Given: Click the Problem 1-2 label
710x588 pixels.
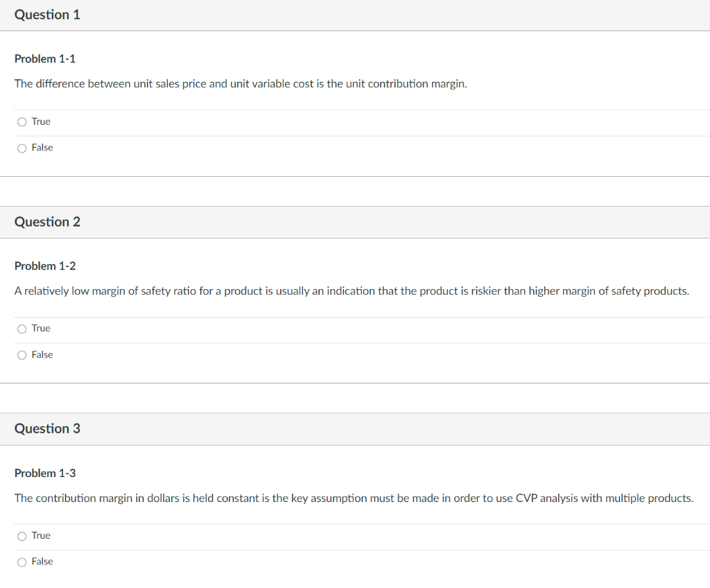Looking at the screenshot, I should pyautogui.click(x=45, y=266).
